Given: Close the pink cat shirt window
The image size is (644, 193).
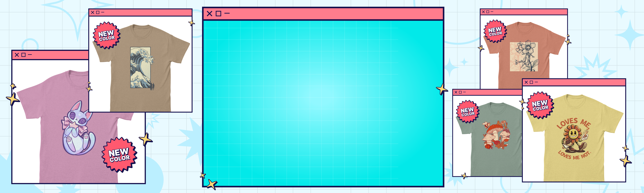Looking at the screenshot, I should coord(17,55).
